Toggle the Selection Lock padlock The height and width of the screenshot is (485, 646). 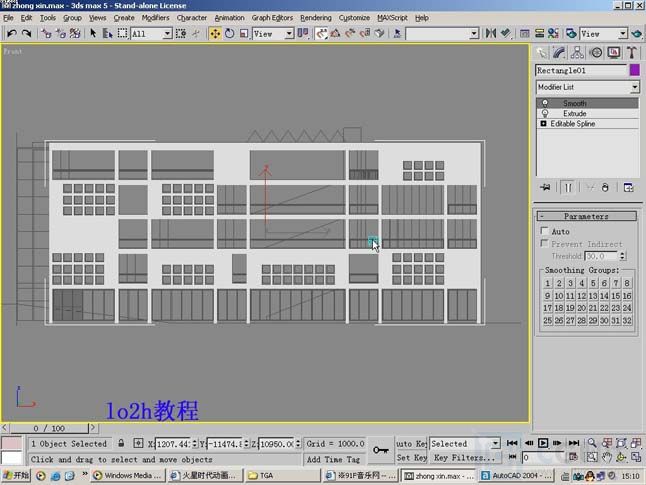click(x=121, y=443)
